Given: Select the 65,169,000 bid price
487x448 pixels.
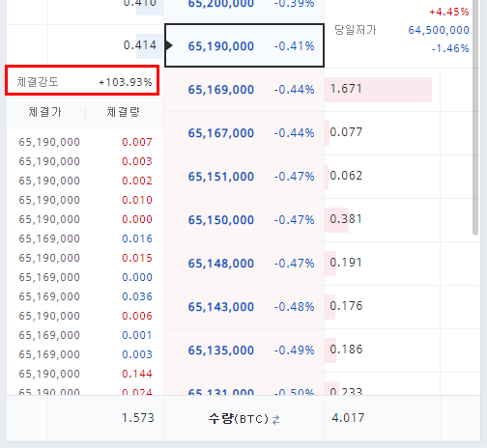Looking at the screenshot, I should [x=221, y=90].
